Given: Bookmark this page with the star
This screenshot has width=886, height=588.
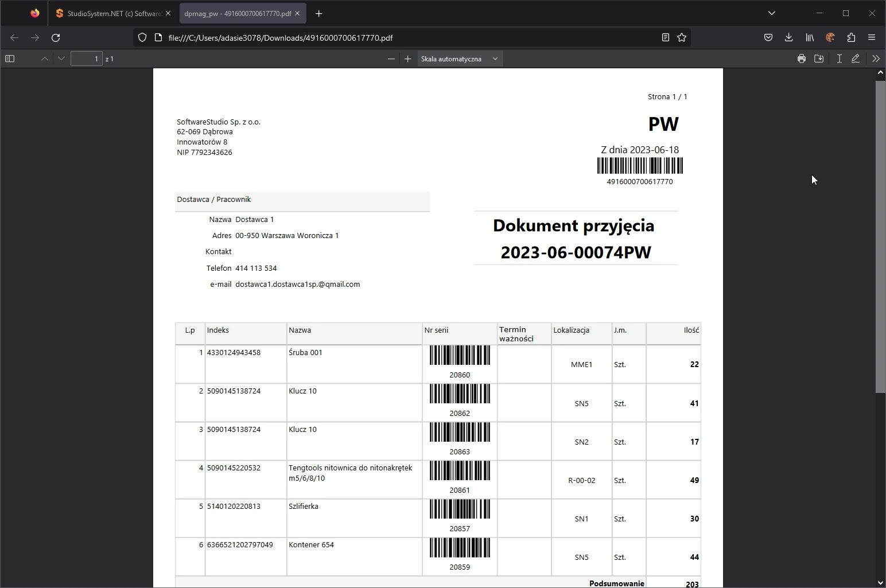Looking at the screenshot, I should pyautogui.click(x=682, y=37).
